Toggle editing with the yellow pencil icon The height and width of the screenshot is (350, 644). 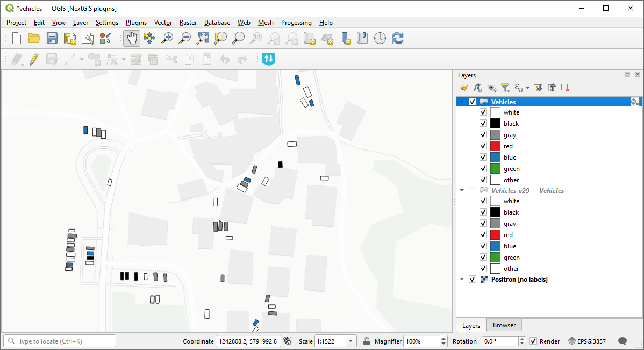[x=34, y=59]
